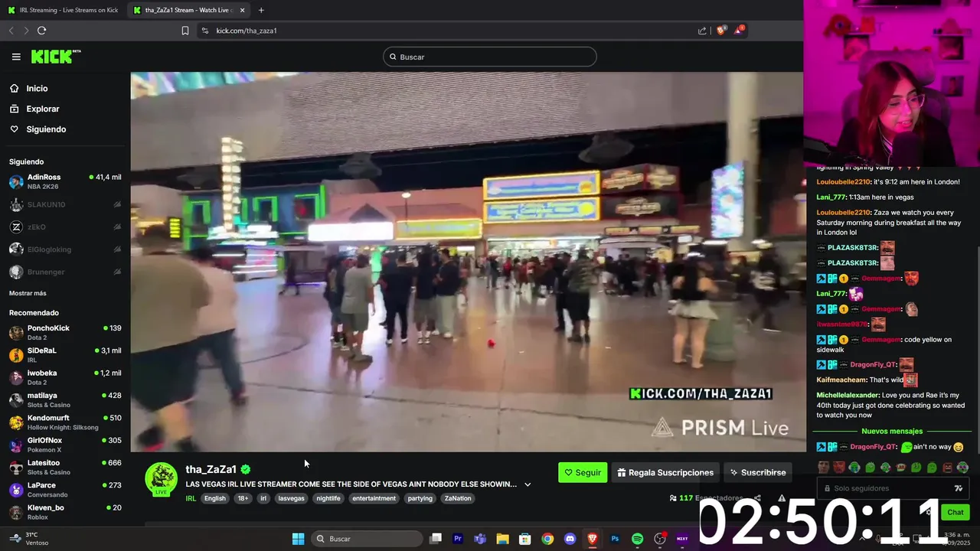Open the Kick hamburger menu

point(16,57)
